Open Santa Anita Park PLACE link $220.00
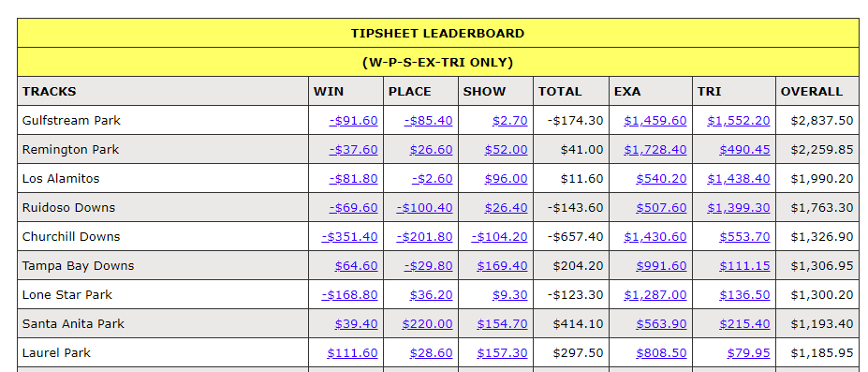 (427, 324)
